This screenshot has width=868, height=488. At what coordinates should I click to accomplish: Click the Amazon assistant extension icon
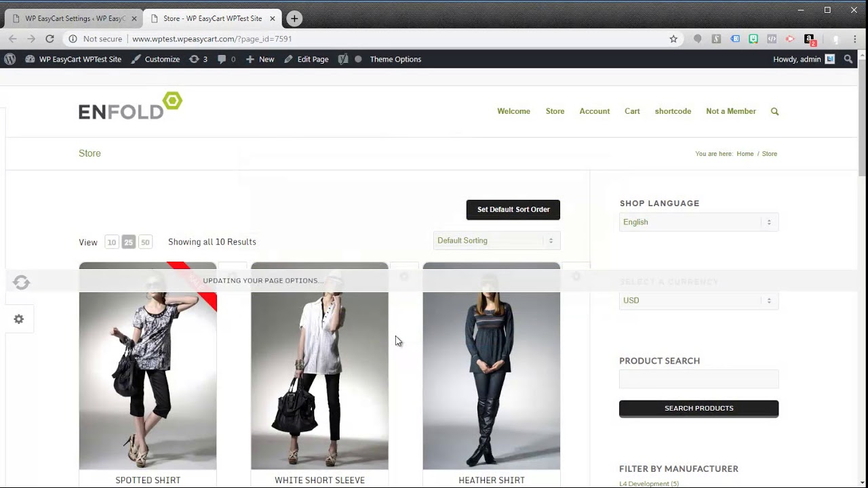click(x=809, y=39)
